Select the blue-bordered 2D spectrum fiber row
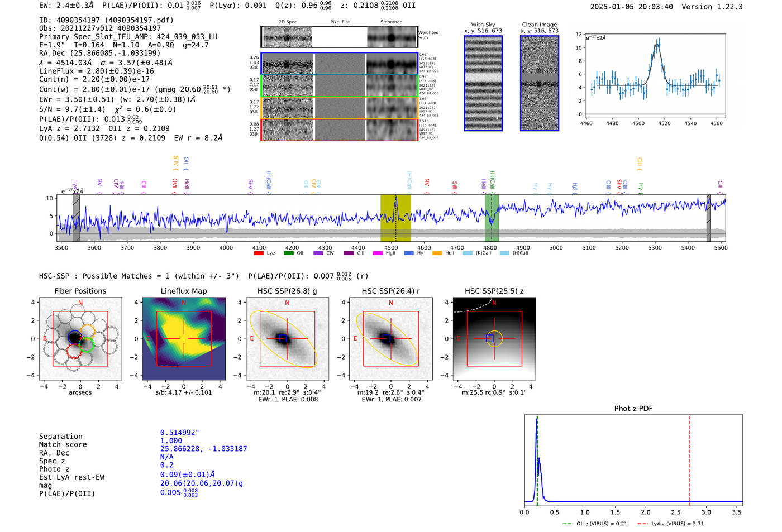The image size is (782, 532). (x=340, y=64)
